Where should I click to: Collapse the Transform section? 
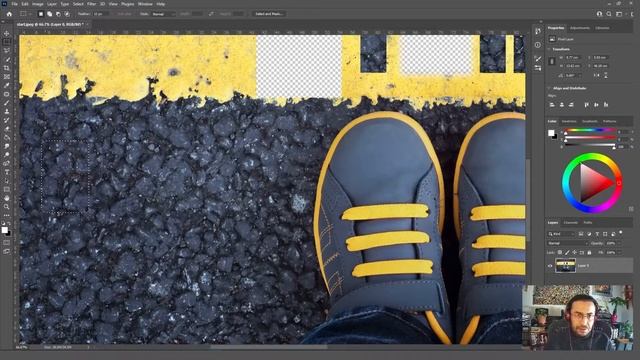[549, 49]
